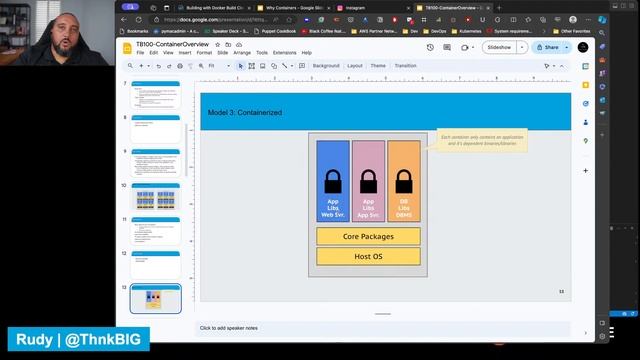Open the Tasks side panel icon

585,104
